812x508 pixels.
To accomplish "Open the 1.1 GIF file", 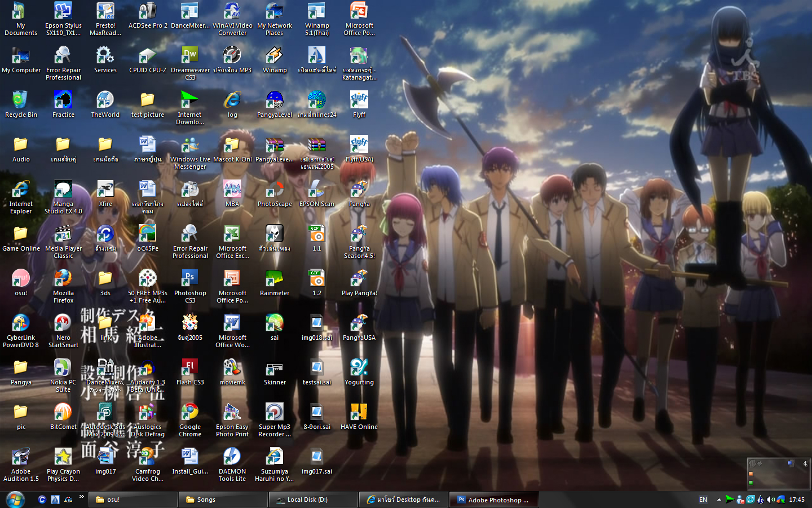I will [317, 238].
